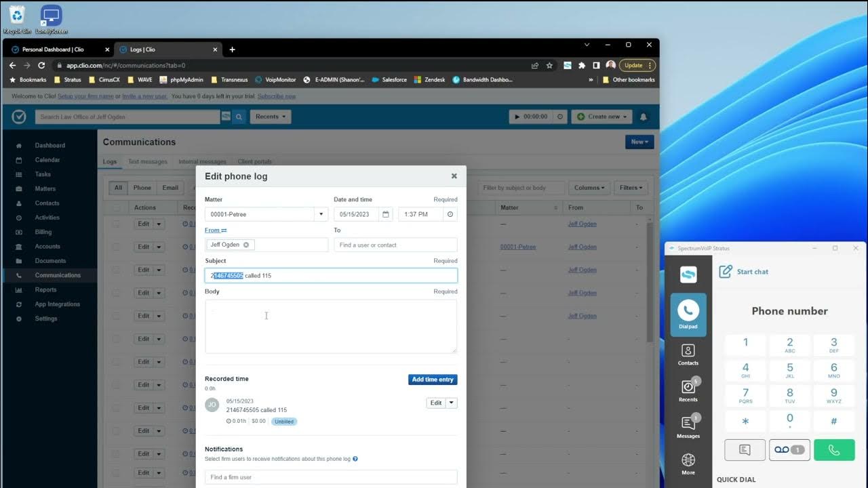Image resolution: width=868 pixels, height=488 pixels.
Task: Open the Recents dropdown in Clio header
Action: (x=271, y=117)
